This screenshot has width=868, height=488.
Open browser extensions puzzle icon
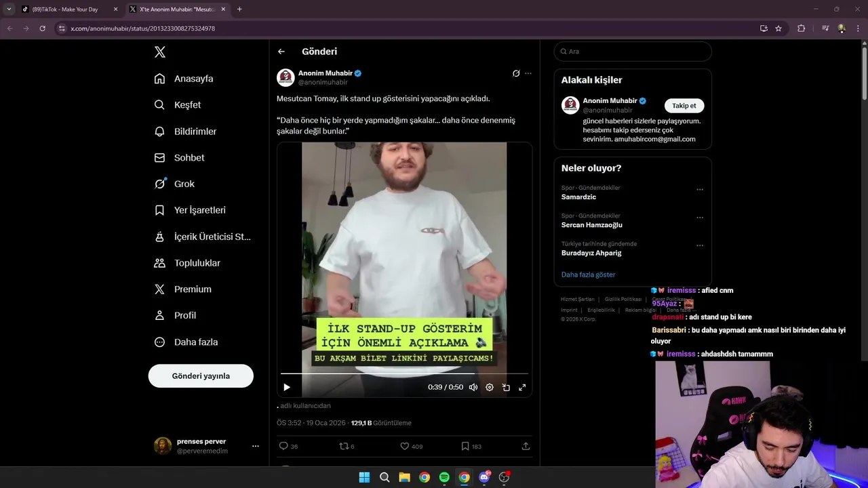pos(801,28)
